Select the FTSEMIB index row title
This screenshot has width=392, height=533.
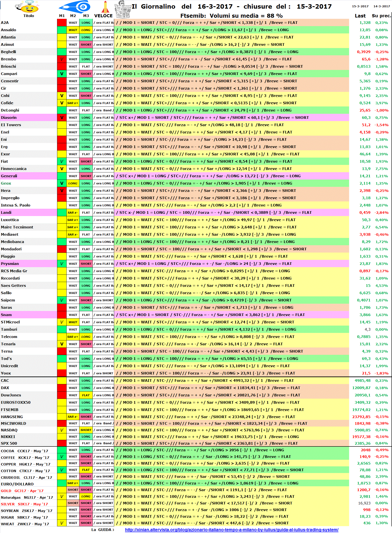10,410
